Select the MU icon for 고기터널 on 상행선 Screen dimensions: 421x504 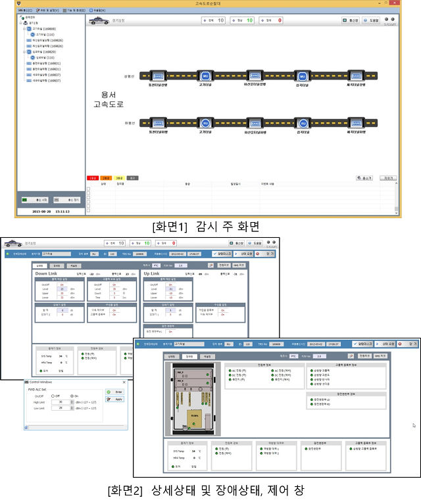click(x=205, y=76)
